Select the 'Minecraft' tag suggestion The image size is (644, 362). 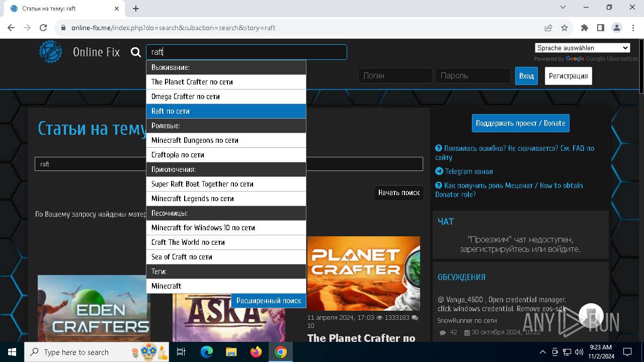(x=226, y=286)
